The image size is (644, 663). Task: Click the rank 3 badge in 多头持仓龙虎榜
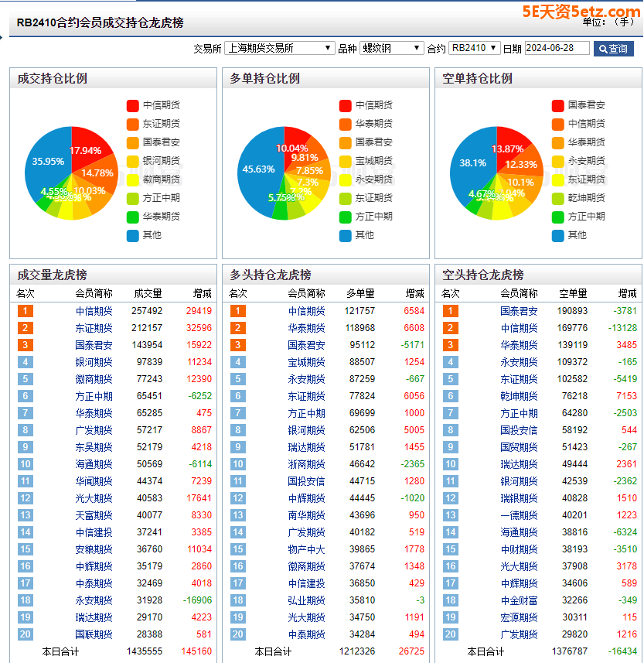tap(237, 345)
